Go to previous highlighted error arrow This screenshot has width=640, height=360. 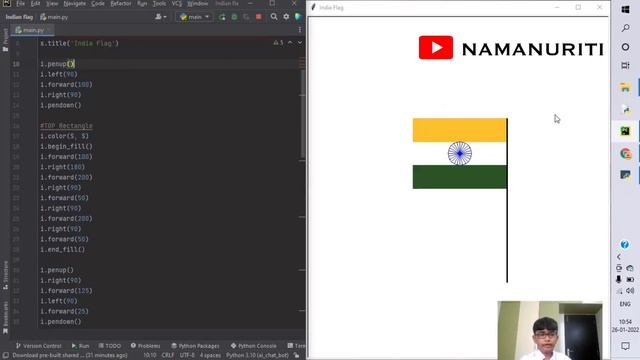[290, 43]
